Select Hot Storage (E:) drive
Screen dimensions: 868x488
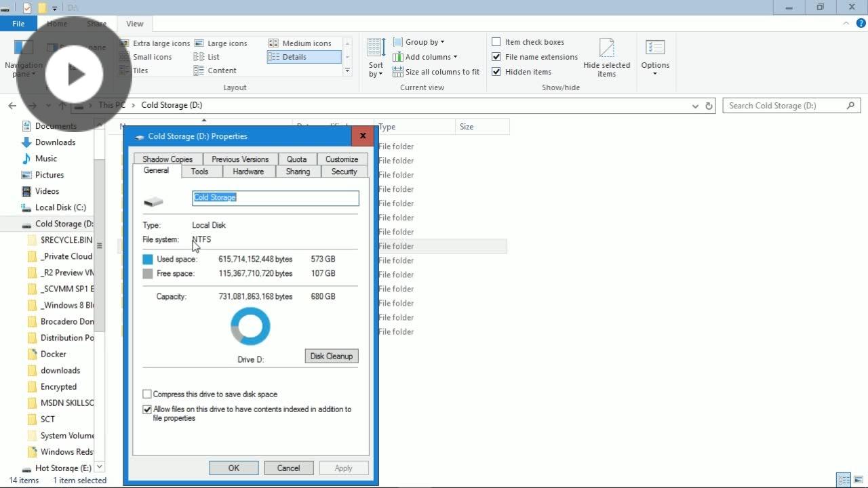[x=62, y=468]
